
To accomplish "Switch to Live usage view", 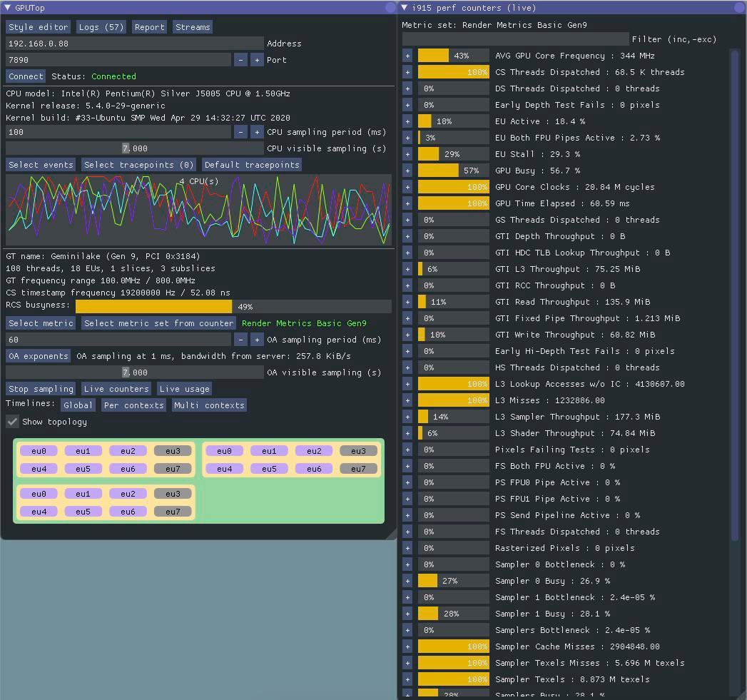I will pyautogui.click(x=184, y=389).
